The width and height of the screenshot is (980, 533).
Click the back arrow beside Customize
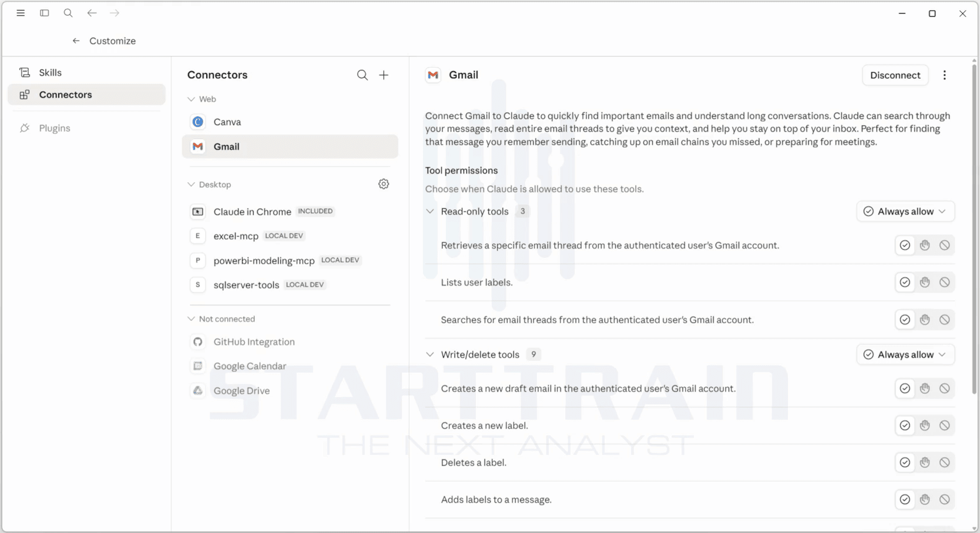click(76, 41)
